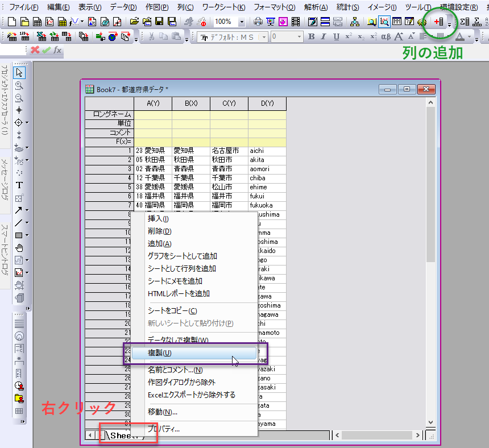Open the 編集(E) menu
The width and height of the screenshot is (489, 448).
(x=59, y=7)
